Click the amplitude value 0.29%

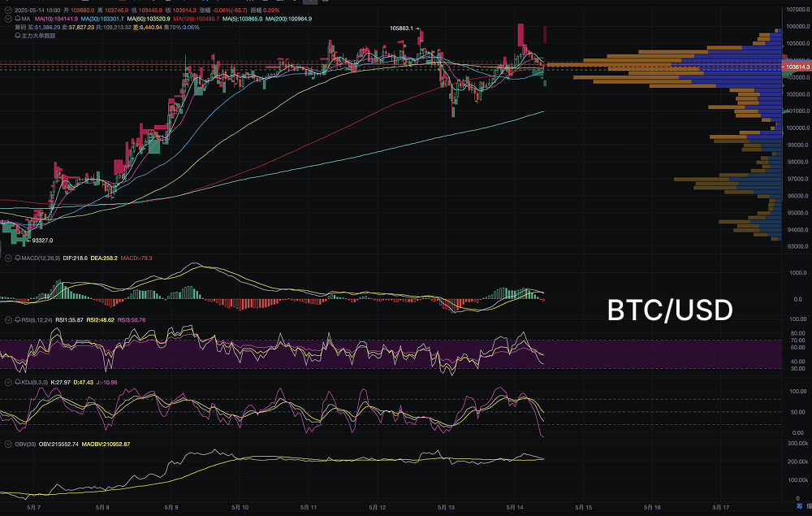271,11
